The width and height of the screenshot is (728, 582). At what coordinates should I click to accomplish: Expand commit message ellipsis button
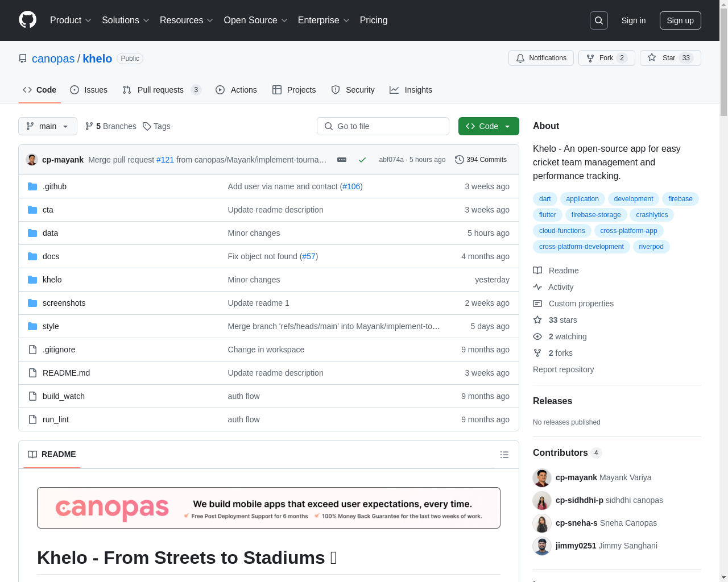(342, 160)
